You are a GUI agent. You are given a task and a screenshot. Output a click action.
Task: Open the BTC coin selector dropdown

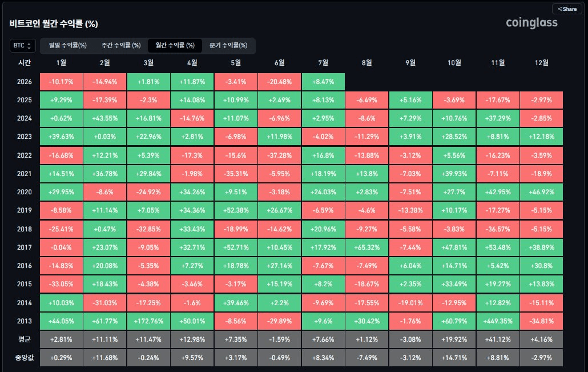tap(23, 45)
